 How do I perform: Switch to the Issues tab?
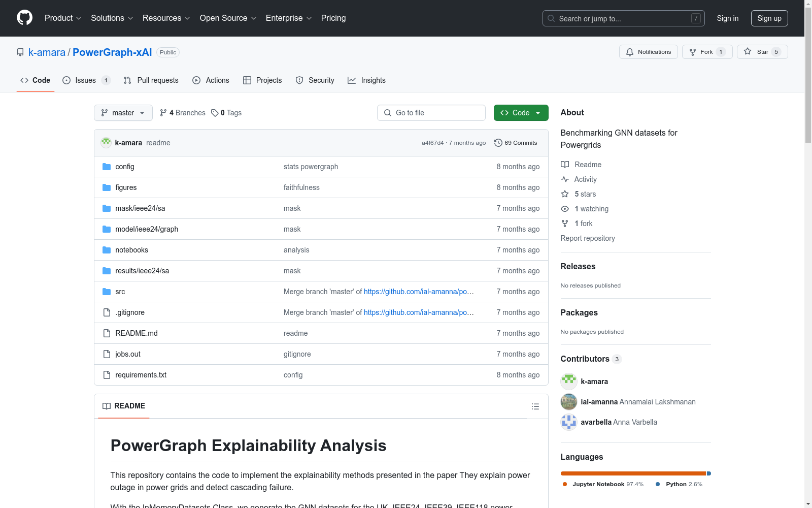[x=85, y=80]
